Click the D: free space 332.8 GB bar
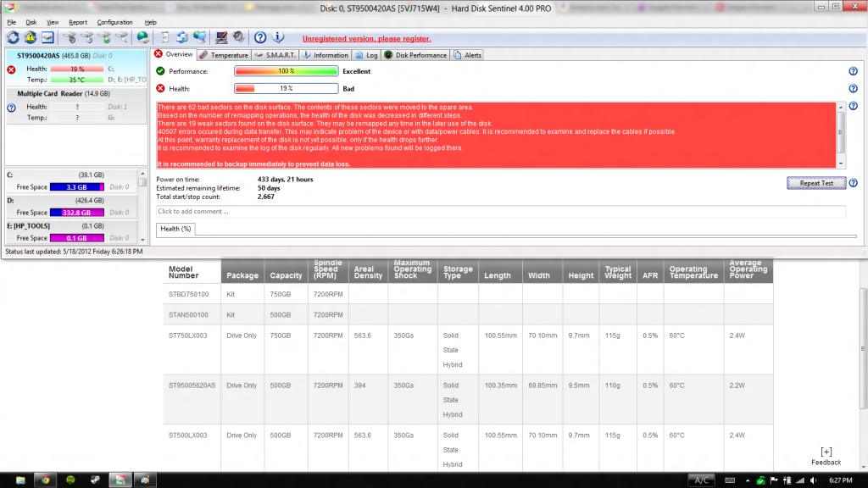The height and width of the screenshot is (488, 868). [77, 213]
